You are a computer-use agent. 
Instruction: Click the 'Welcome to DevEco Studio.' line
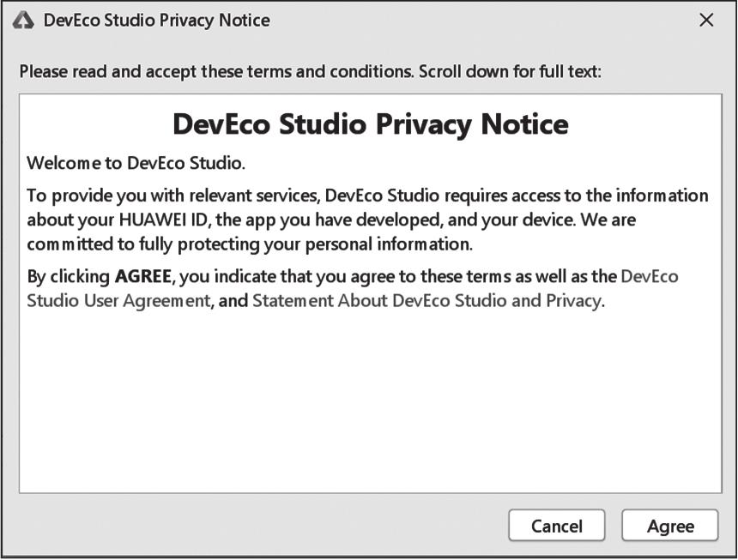136,163
